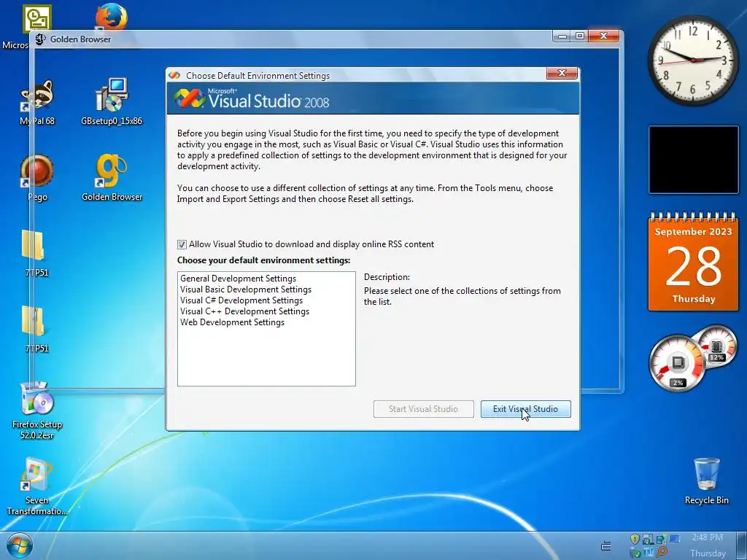Click the Golden Browser window title icon
Viewport: 747px width, 560px height.
(41, 39)
